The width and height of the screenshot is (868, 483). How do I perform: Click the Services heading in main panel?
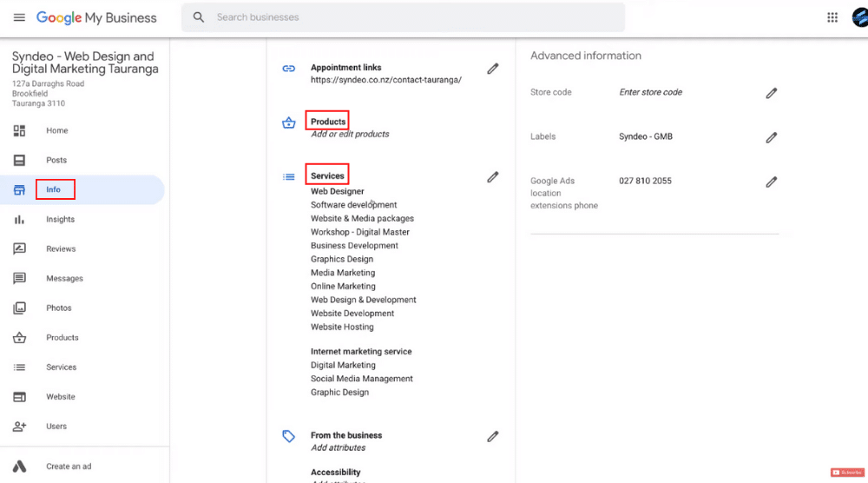point(327,175)
